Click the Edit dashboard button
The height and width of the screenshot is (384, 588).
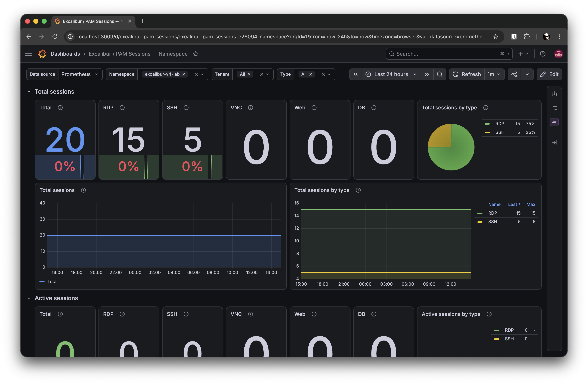[549, 74]
